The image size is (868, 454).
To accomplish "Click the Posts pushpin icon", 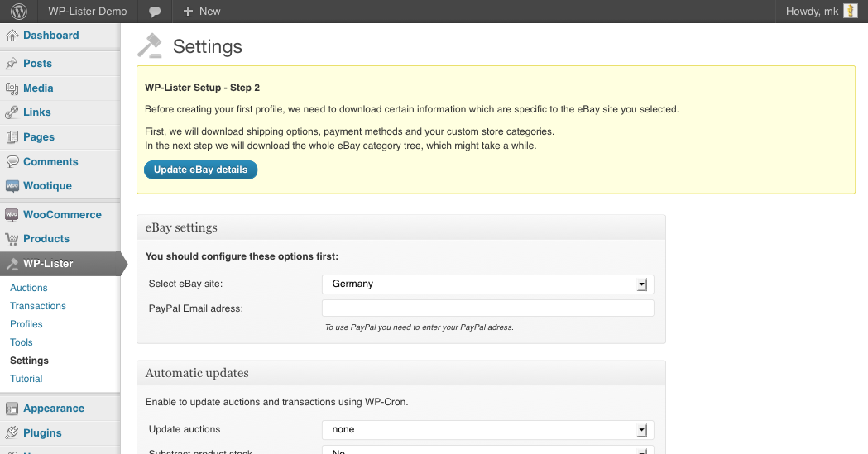I will [12, 64].
